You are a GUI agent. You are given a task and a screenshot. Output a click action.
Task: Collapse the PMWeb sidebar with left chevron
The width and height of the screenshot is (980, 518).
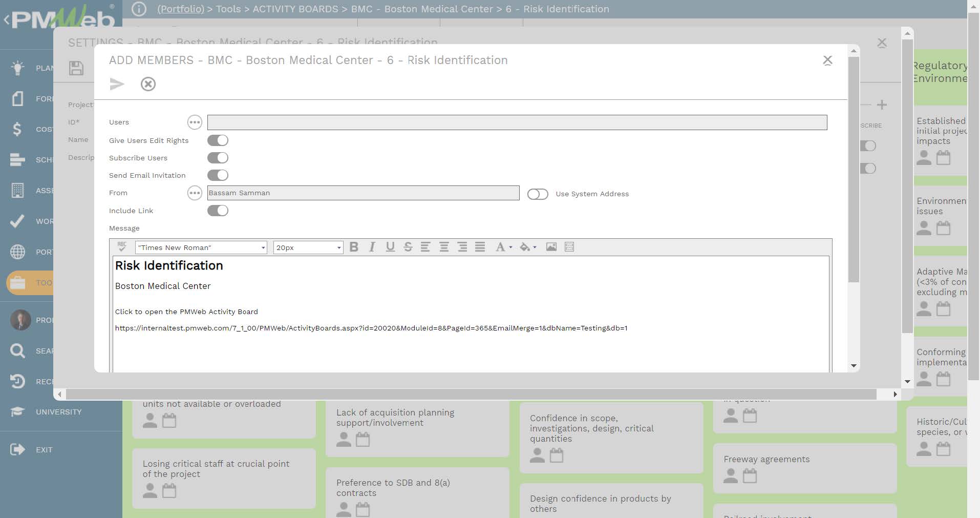click(6, 20)
